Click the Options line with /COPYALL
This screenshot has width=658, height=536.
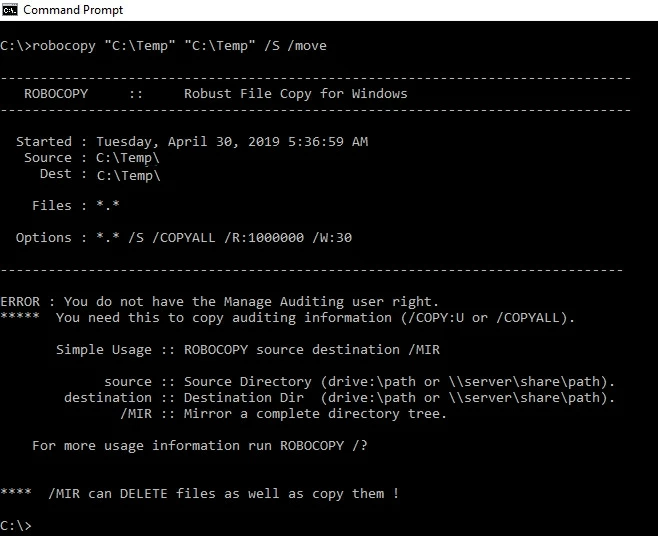point(184,238)
